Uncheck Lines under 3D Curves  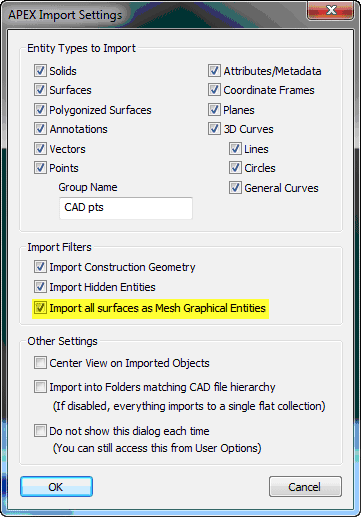pos(235,149)
